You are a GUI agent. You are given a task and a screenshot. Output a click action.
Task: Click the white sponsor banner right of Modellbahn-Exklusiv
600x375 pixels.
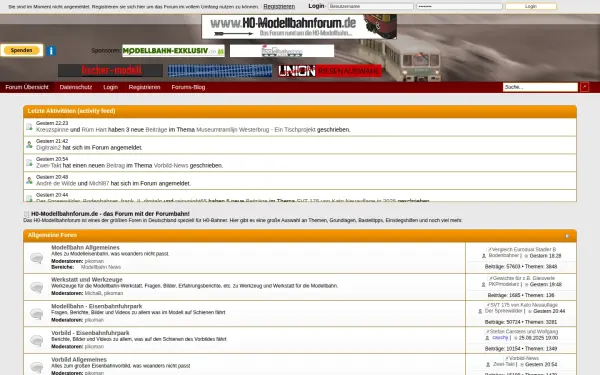282,51
